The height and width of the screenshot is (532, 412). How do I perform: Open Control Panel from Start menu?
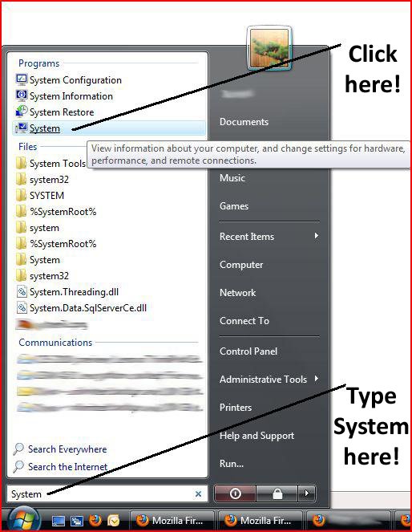click(248, 351)
